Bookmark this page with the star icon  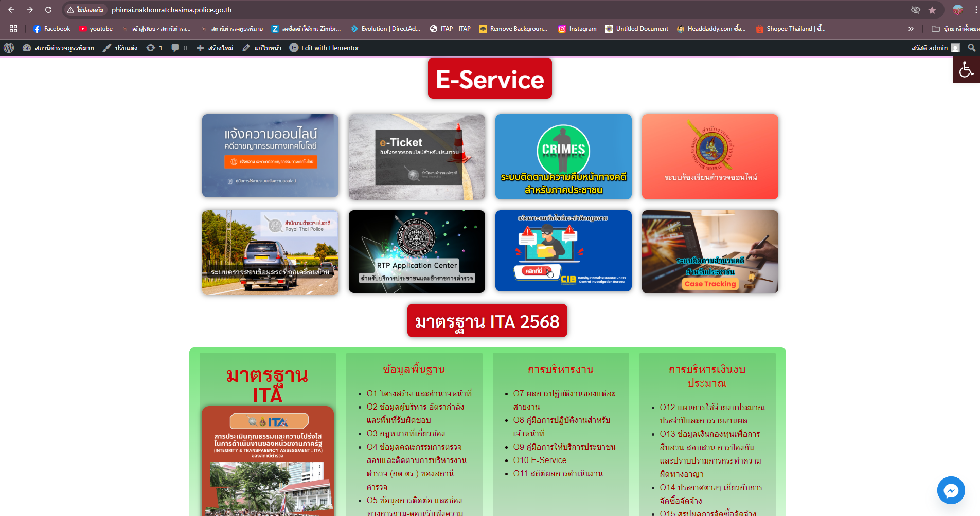(x=932, y=10)
